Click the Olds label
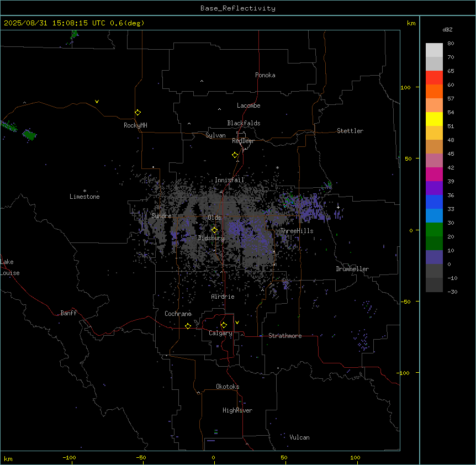476x465 pixels. [214, 218]
